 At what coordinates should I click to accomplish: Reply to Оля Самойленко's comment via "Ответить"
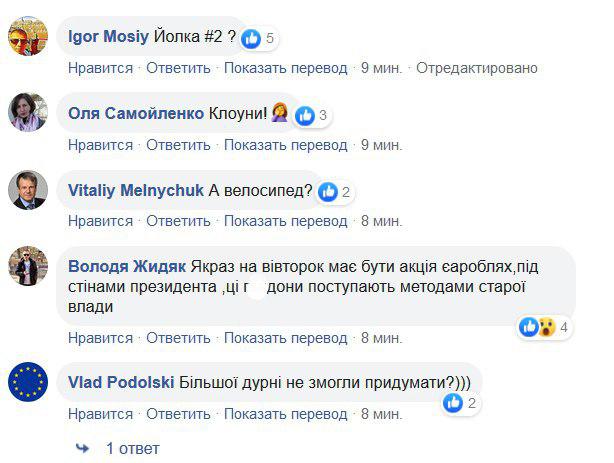[178, 144]
